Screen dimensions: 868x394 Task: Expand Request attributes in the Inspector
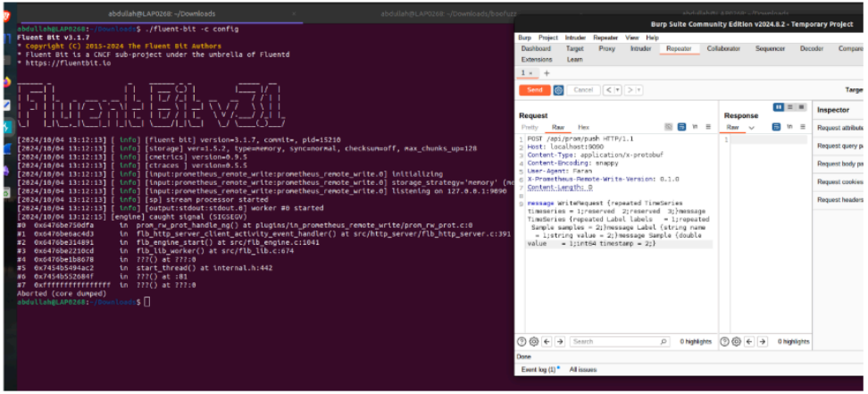[x=839, y=128]
